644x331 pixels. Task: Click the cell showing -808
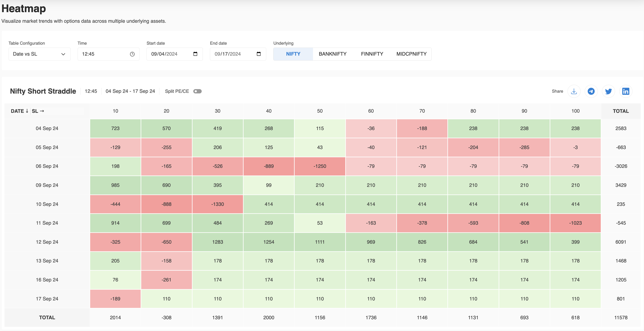(524, 223)
